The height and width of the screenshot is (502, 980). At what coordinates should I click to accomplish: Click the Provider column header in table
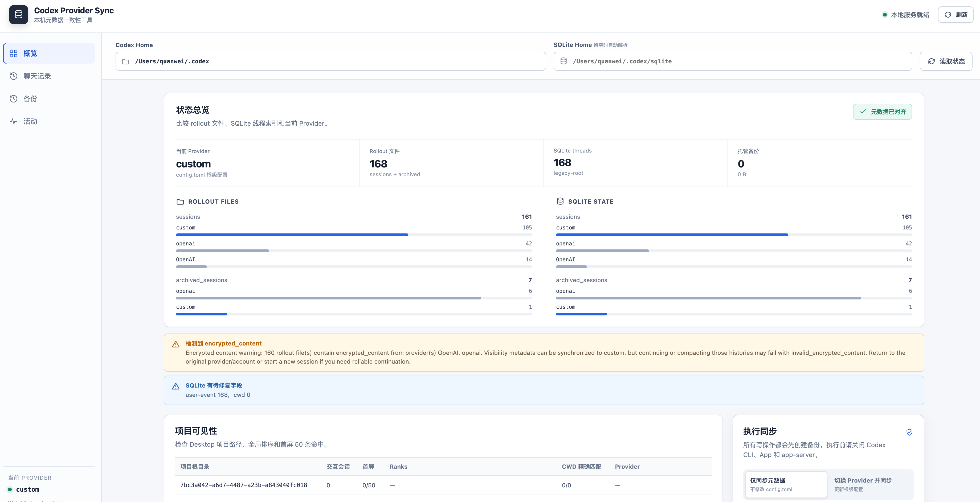click(627, 467)
